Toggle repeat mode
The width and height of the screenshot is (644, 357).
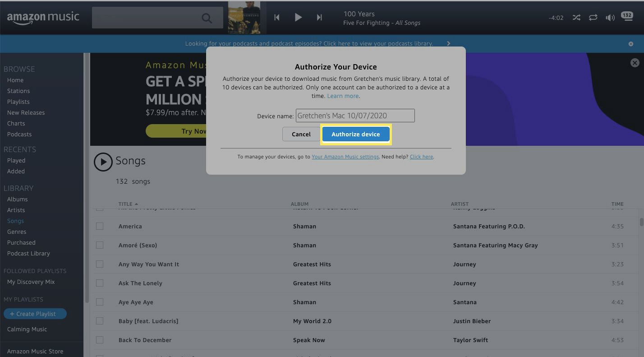click(593, 18)
